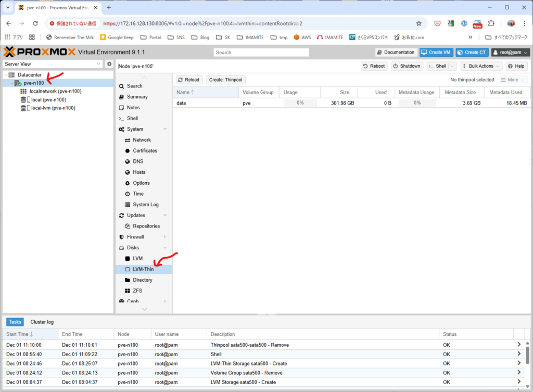Open the ZFS disks section
This screenshot has width=533, height=392.
tap(137, 290)
